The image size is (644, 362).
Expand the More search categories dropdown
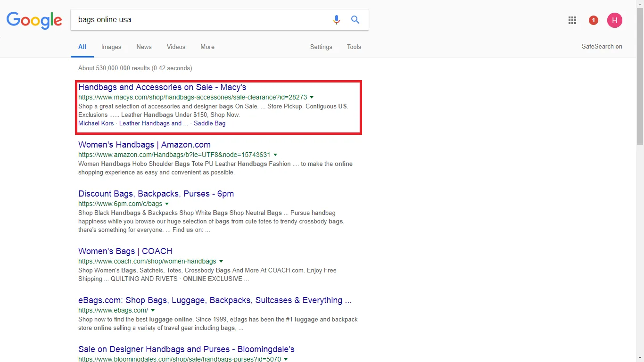(x=207, y=47)
